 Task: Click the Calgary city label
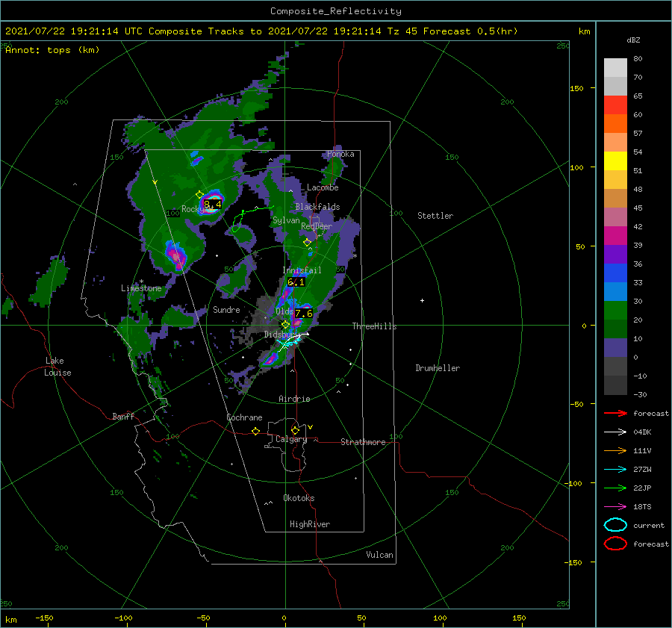pos(291,439)
